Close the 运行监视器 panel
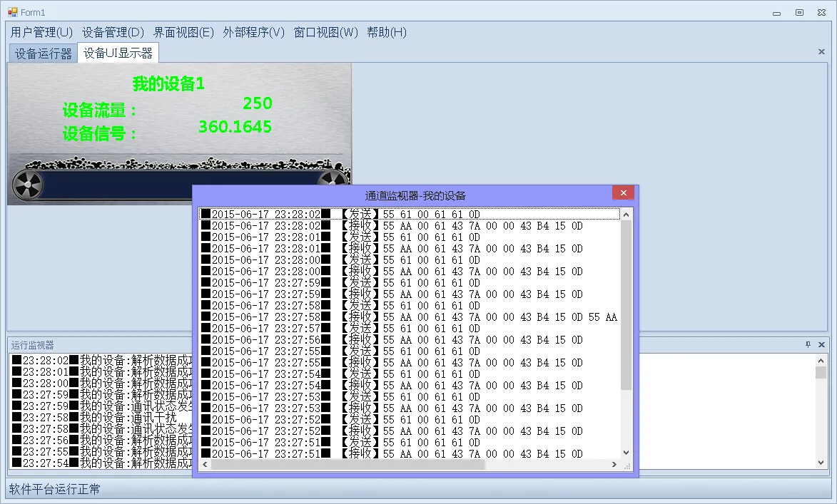The image size is (837, 504). click(x=821, y=344)
